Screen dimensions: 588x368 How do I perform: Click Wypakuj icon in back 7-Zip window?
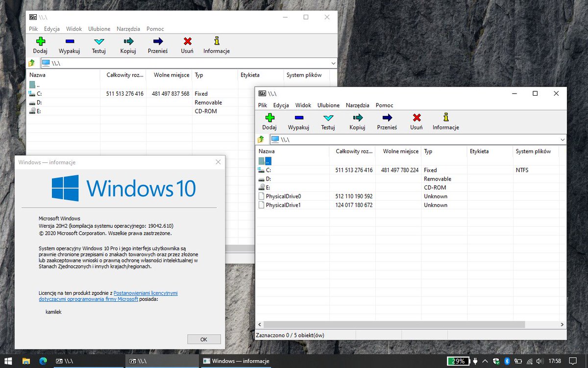pos(69,41)
